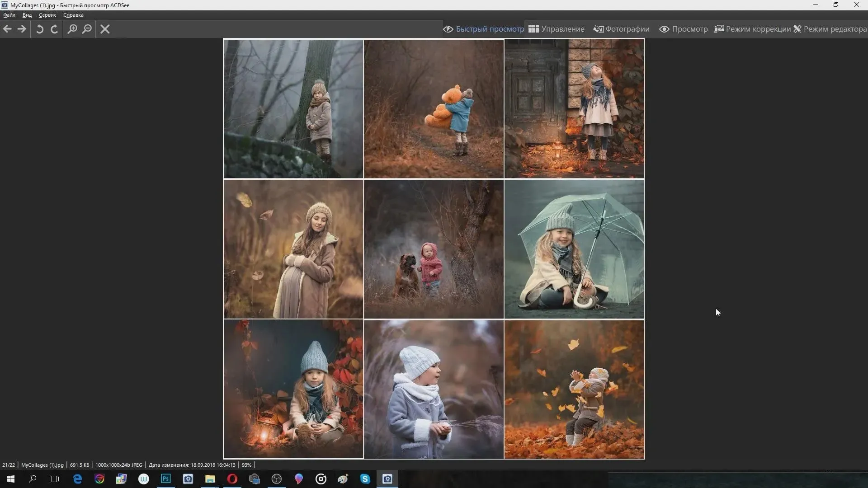Rotate image counterclockwise

pyautogui.click(x=40, y=29)
